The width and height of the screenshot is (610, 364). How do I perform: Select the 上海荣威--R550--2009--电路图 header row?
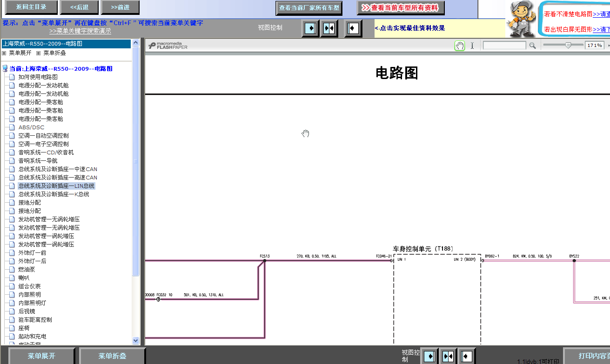[66, 44]
